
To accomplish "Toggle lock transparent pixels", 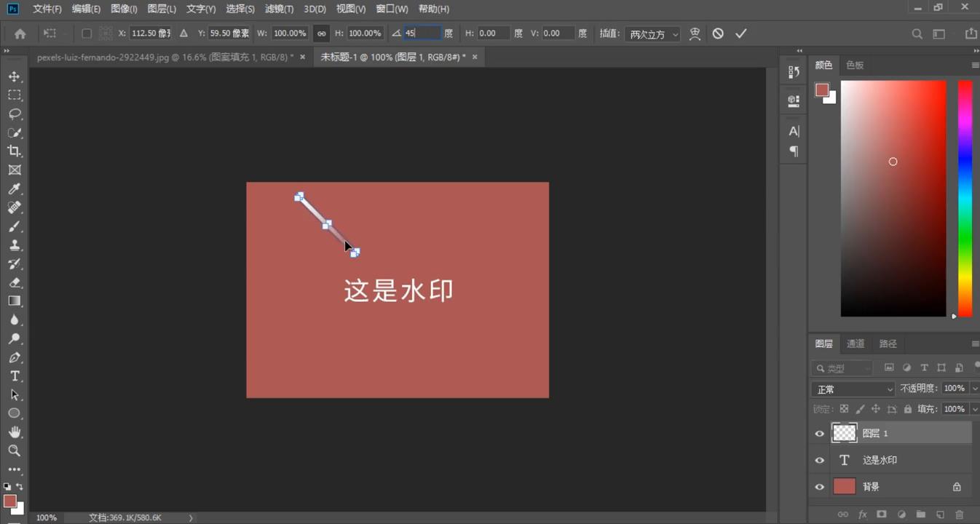I will (x=844, y=409).
